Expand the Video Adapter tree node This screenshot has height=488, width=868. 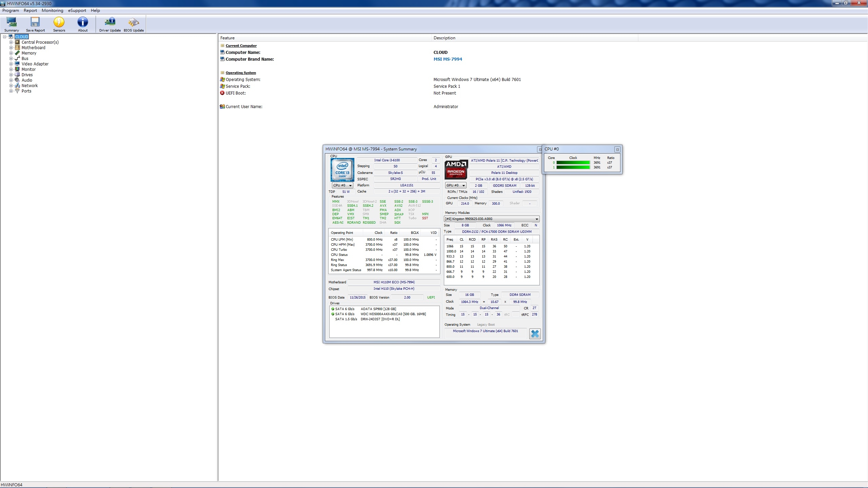[11, 64]
